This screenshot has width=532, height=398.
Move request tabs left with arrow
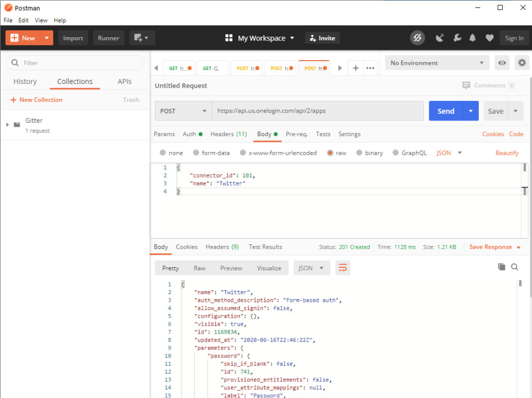(x=156, y=68)
